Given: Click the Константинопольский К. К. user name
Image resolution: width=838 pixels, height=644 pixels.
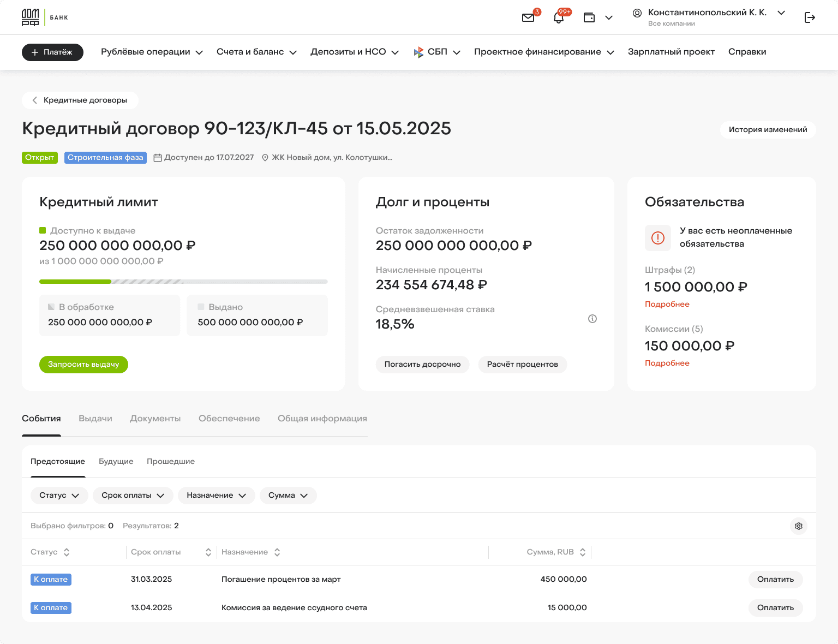Looking at the screenshot, I should click(x=707, y=13).
